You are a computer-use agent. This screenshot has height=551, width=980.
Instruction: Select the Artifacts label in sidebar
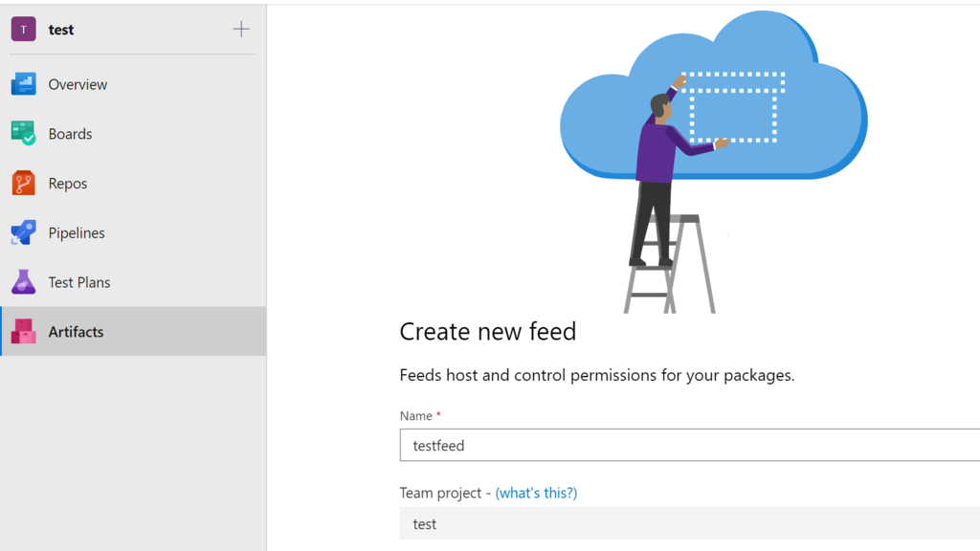(76, 332)
